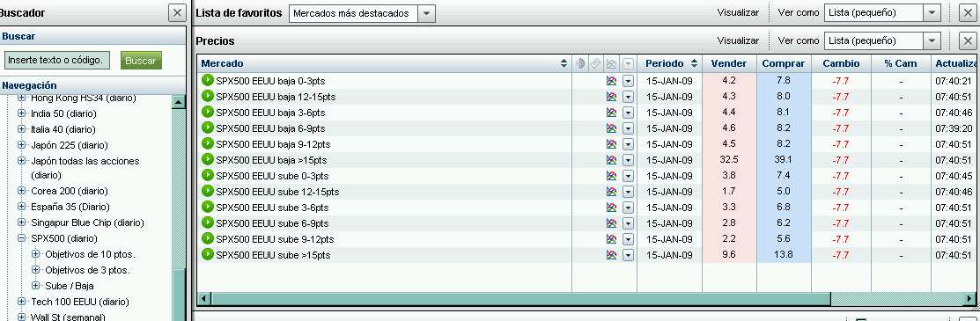Expand Objetivos de 10 ptos. tree node
Viewport: 980px width, 321px height.
tap(35, 254)
